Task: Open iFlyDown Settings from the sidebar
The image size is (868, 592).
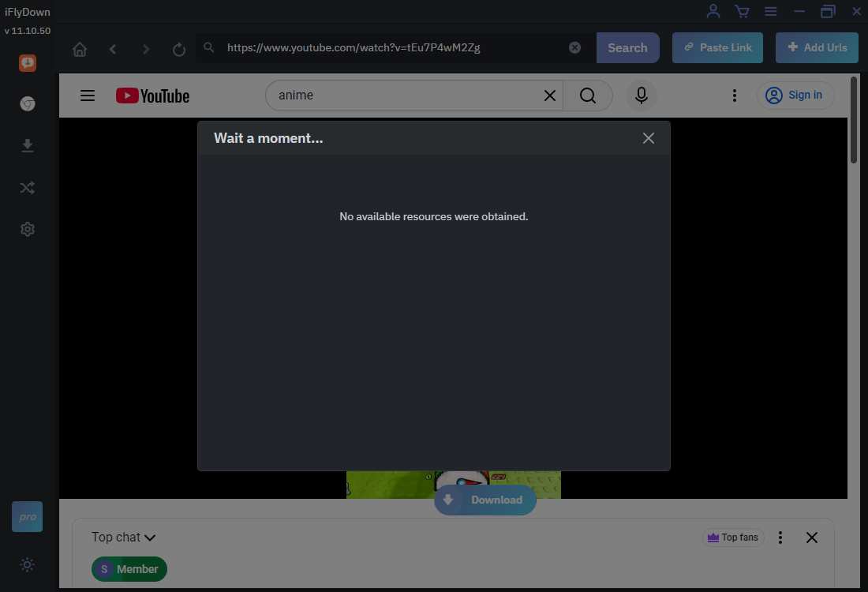Action: (x=27, y=229)
